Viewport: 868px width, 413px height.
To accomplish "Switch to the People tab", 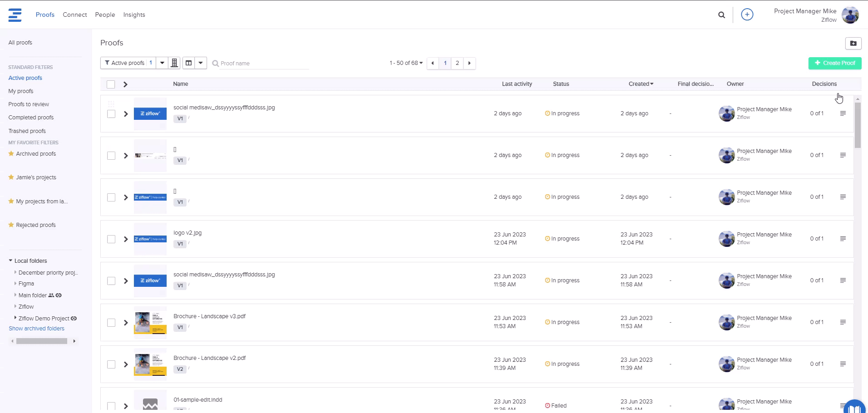I will (x=105, y=15).
